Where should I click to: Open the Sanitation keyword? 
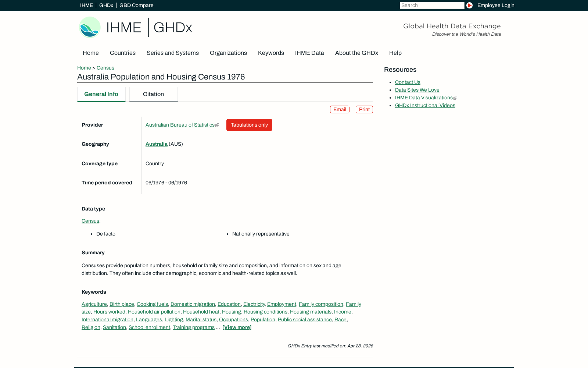tap(114, 327)
